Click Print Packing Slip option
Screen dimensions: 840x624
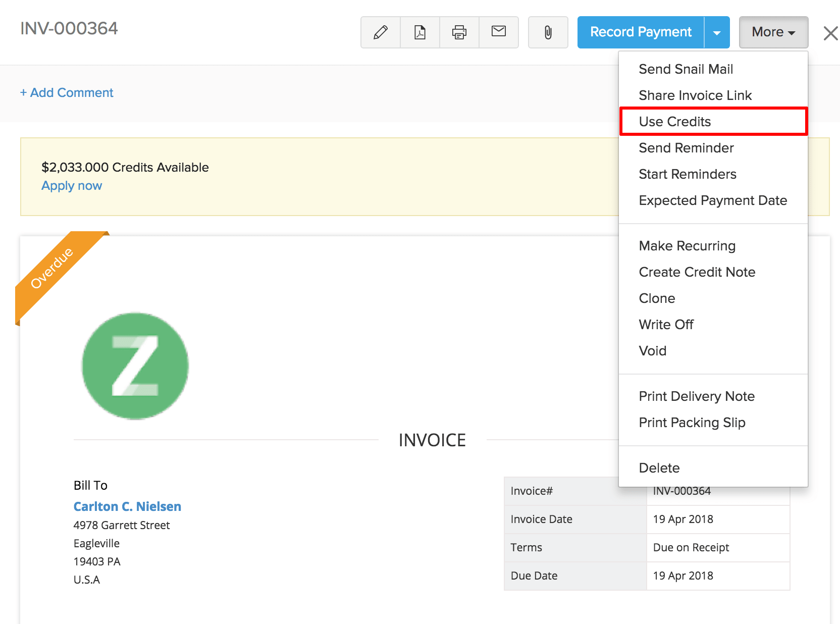click(x=692, y=423)
